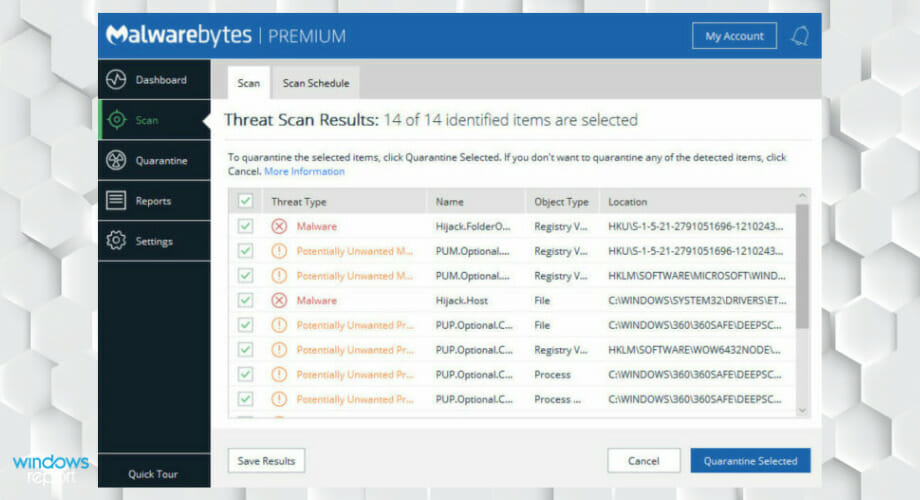This screenshot has width=920, height=500.
Task: Click the orange warning icon on the HKU PUM.Optional row
Action: pos(279,251)
